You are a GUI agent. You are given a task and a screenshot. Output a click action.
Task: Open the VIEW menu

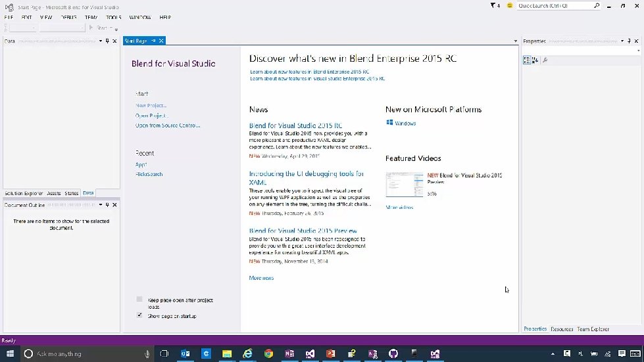click(x=46, y=17)
